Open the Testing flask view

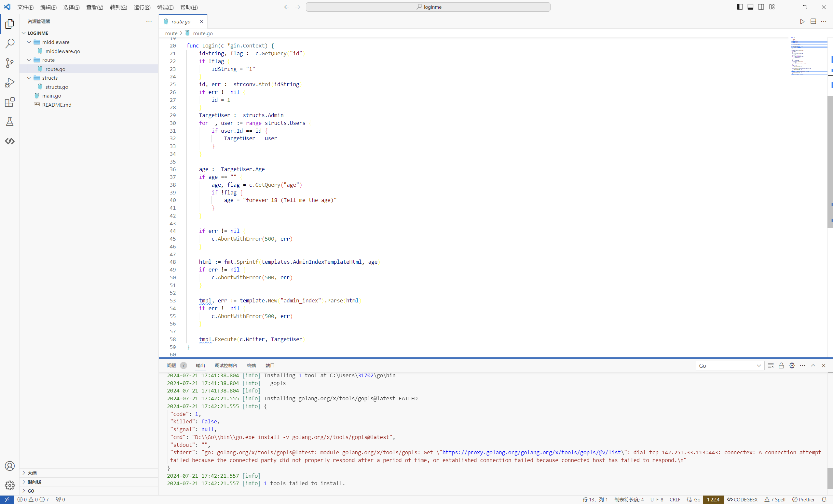[x=10, y=122]
